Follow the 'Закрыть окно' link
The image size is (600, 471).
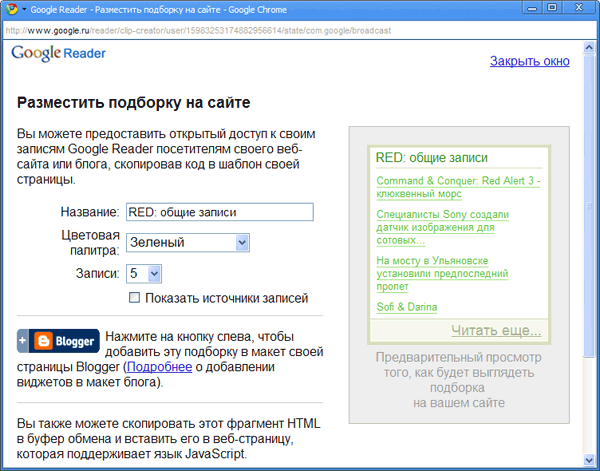coord(530,61)
